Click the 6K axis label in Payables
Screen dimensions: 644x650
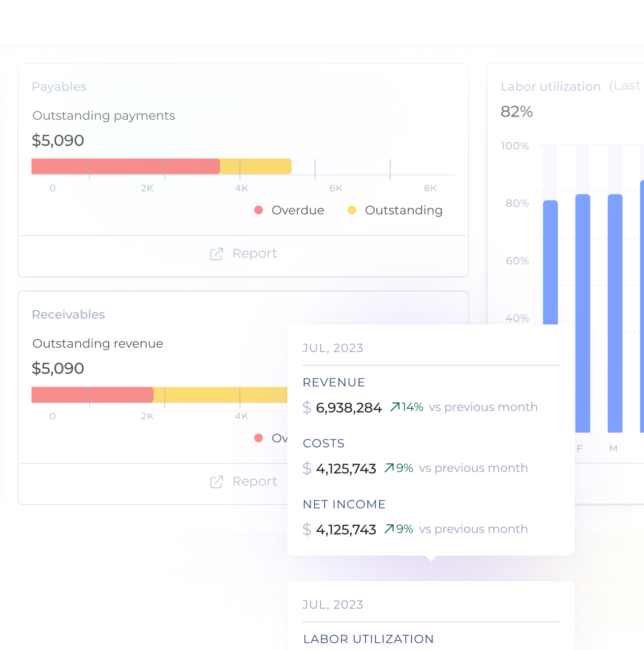click(336, 188)
